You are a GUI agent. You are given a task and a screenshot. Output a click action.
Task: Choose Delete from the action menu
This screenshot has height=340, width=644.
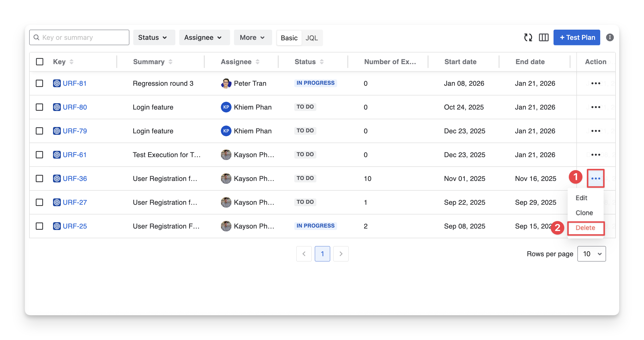click(x=585, y=228)
